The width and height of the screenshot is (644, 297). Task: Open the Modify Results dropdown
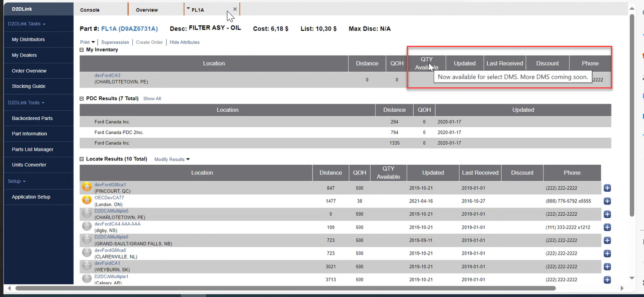tap(172, 159)
